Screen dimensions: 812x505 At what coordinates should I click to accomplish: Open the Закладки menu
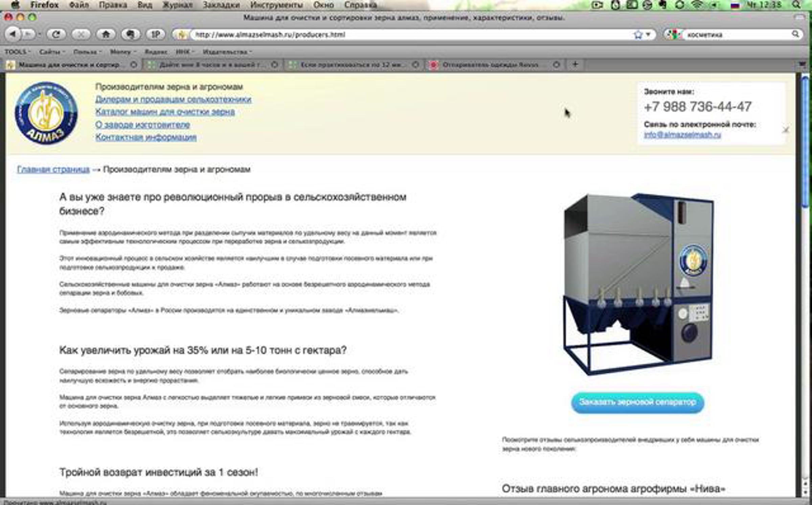point(221,5)
